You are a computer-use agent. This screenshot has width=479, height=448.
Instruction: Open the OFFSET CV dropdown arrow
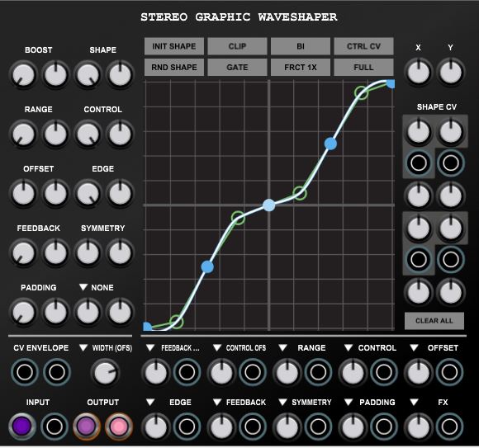click(x=414, y=348)
